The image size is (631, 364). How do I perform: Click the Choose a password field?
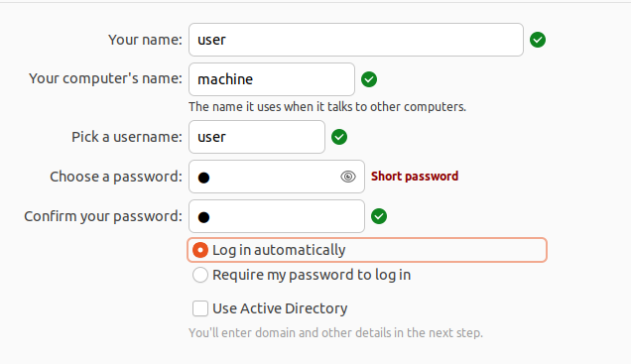[277, 177]
